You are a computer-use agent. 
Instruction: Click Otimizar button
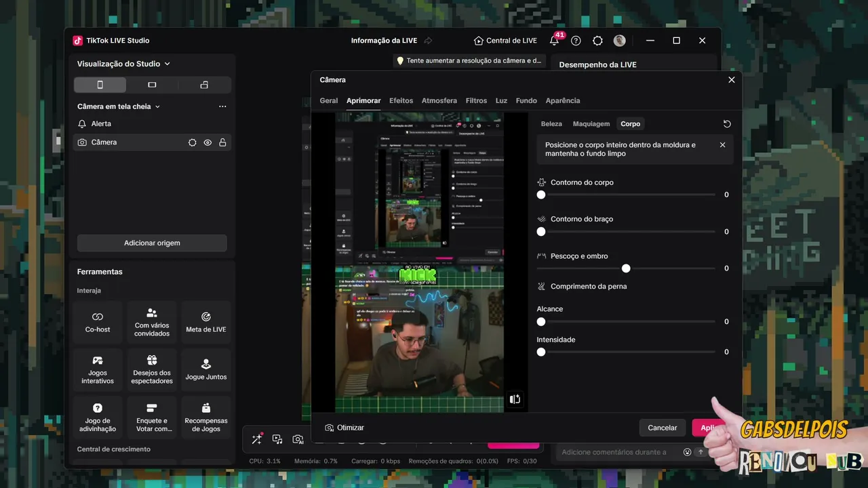coord(344,428)
